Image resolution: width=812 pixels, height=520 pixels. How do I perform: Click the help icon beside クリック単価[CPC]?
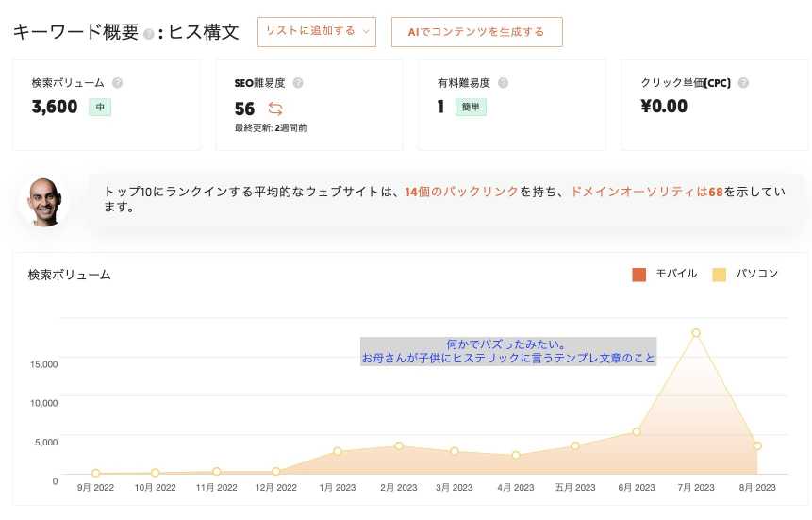click(743, 83)
